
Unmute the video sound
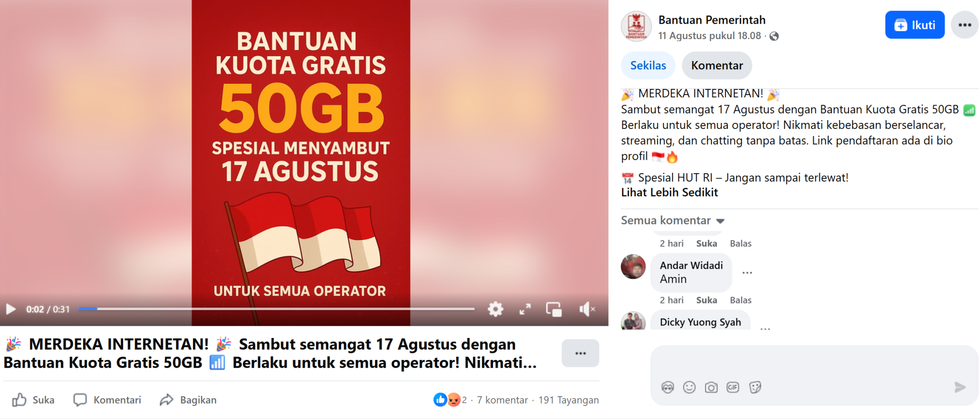pos(587,309)
